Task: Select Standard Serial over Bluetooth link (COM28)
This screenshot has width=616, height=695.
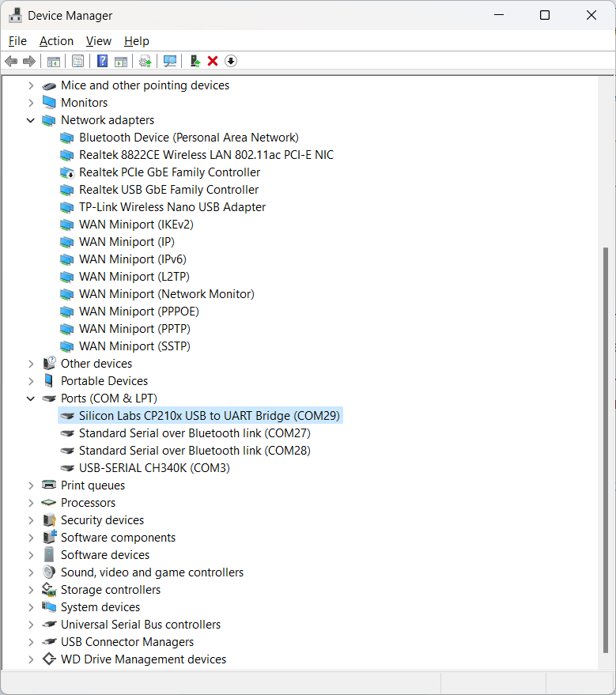Action: (x=195, y=451)
